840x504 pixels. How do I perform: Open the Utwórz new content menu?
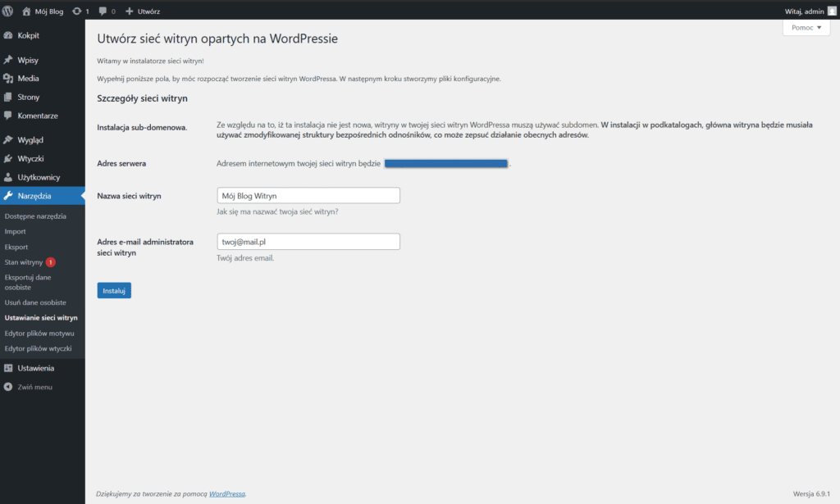coord(143,11)
